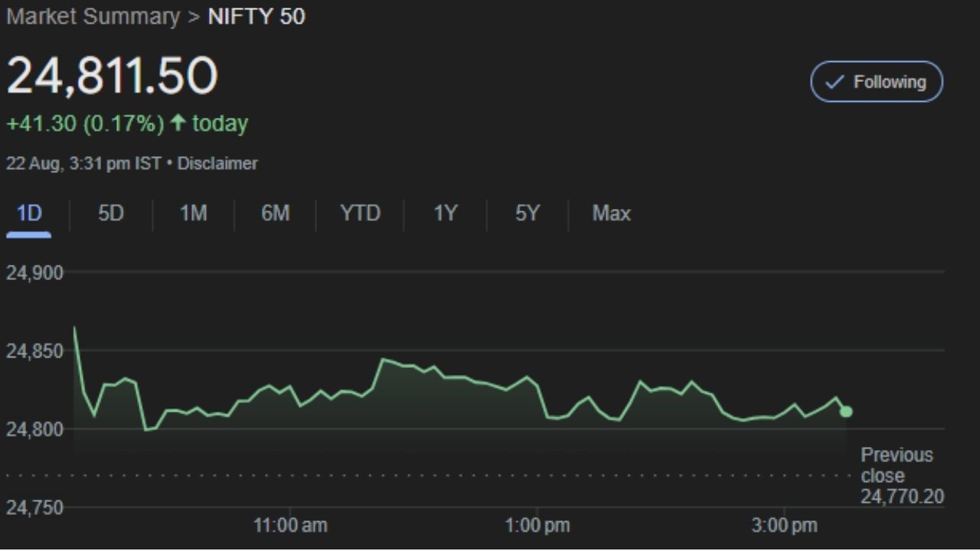The height and width of the screenshot is (551, 980).
Task: Click the green up arrow beside today
Action: 178,123
